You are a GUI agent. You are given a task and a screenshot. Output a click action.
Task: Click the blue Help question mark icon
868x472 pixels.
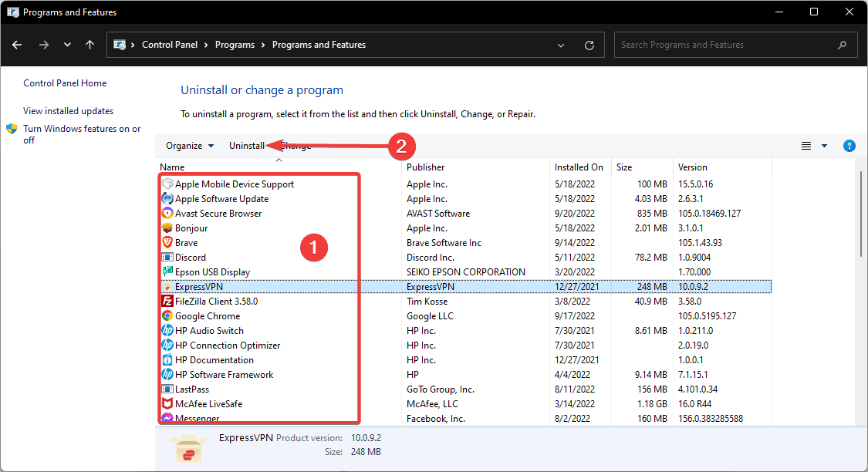(849, 146)
